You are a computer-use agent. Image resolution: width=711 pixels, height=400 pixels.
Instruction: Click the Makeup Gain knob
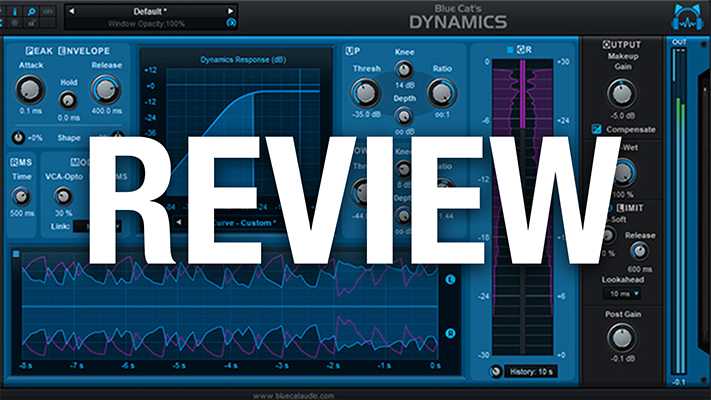(621, 93)
